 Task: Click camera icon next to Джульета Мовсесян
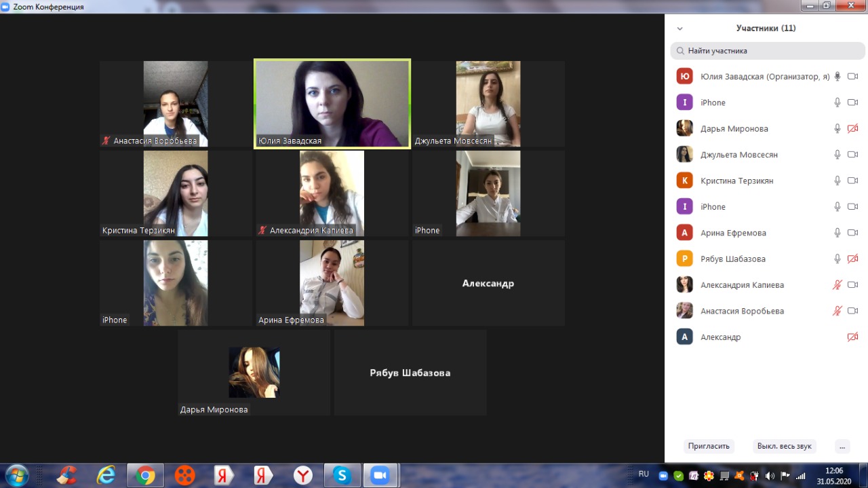[852, 155]
